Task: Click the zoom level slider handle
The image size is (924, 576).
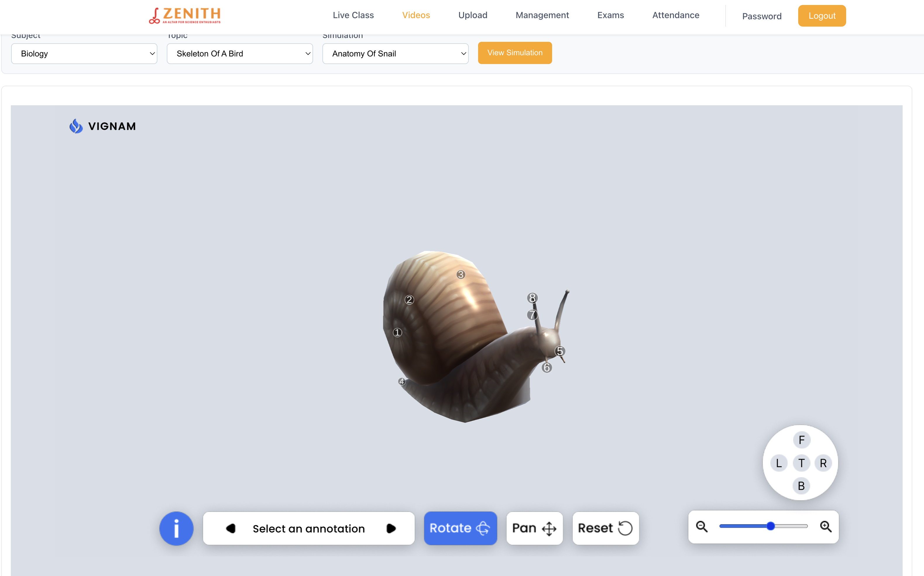Action: (x=770, y=526)
